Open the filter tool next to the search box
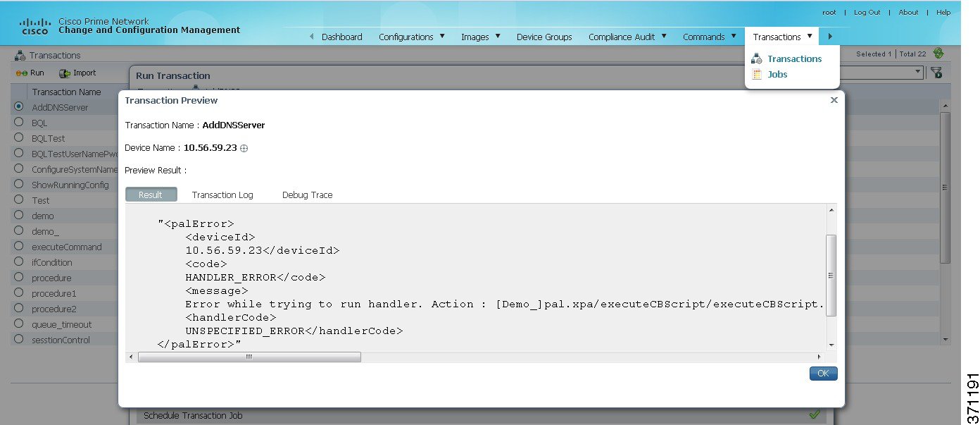 click(936, 72)
